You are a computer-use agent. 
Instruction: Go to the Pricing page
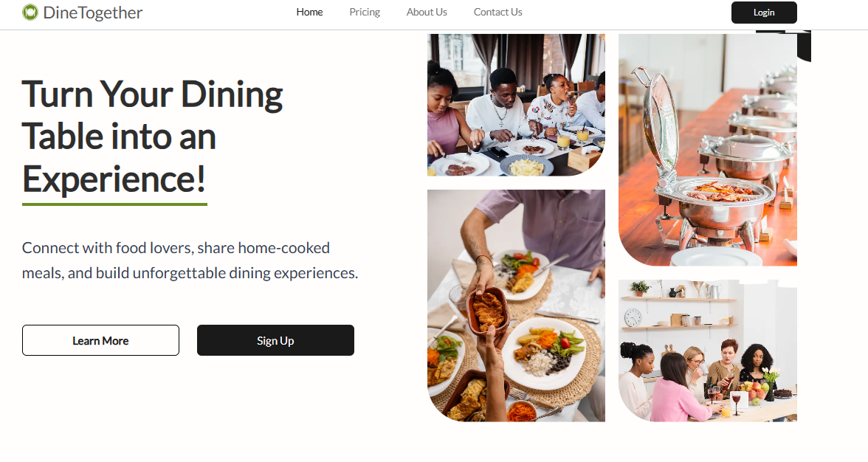(365, 12)
